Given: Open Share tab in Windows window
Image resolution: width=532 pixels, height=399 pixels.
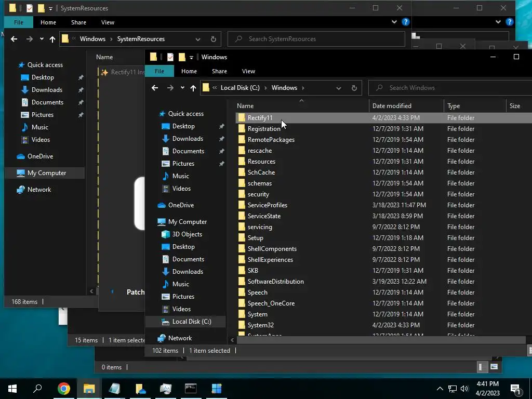Looking at the screenshot, I should pos(220,71).
